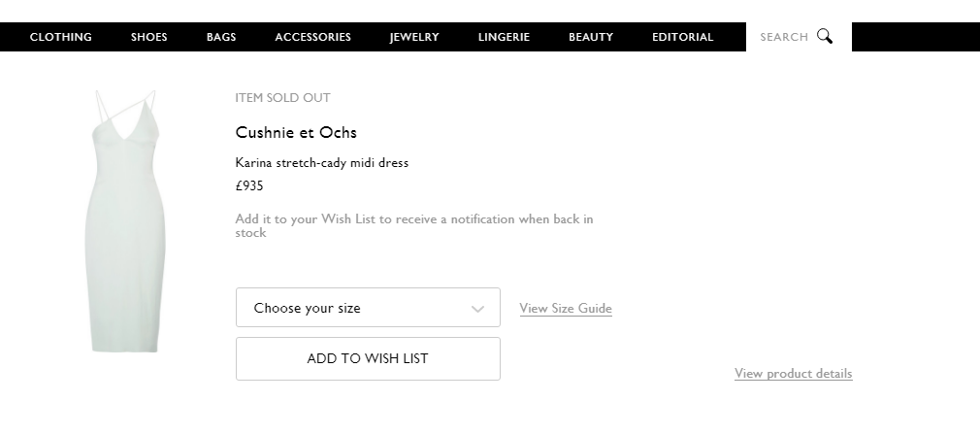Navigate to the Jewelry section

point(414,37)
